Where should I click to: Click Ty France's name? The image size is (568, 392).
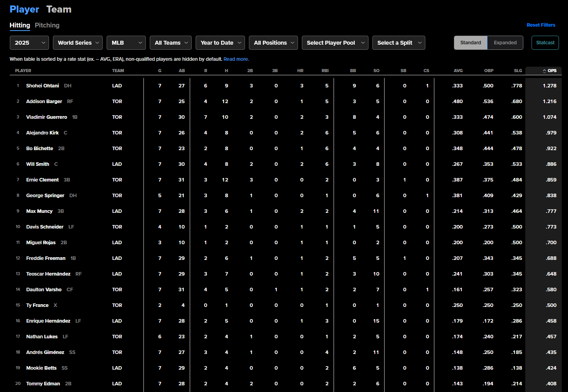tap(37, 305)
